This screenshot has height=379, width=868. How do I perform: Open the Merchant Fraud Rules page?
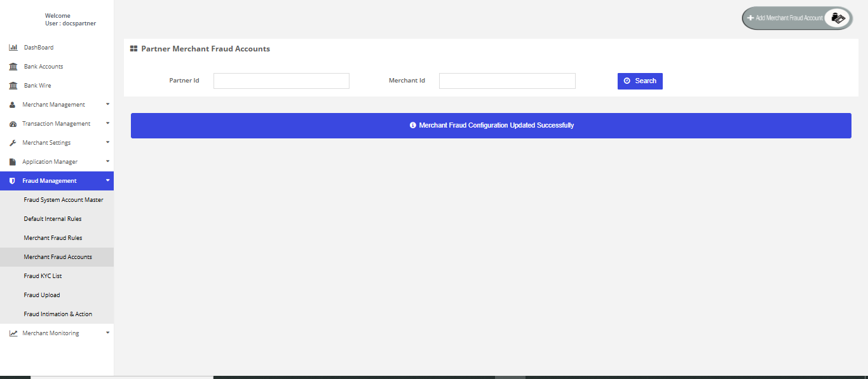(53, 238)
